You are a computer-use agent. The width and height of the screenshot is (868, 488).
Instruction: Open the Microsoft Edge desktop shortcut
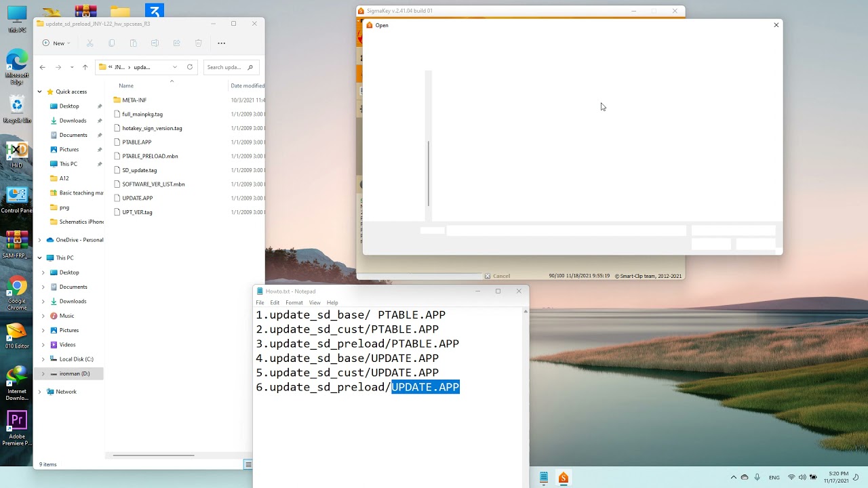(17, 68)
